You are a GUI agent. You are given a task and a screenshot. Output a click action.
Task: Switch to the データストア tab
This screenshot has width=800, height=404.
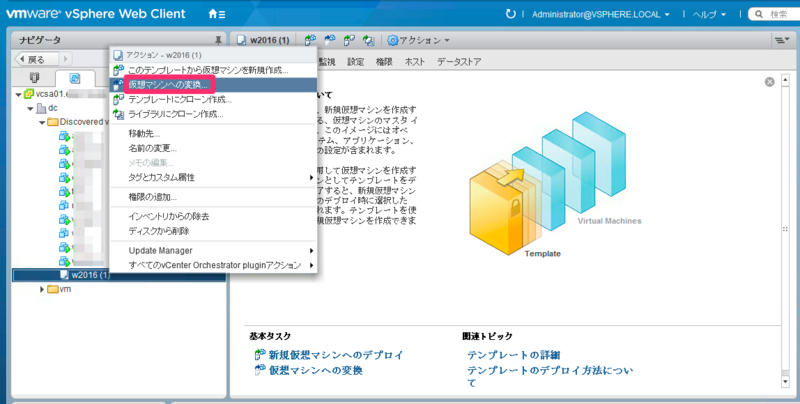(x=459, y=62)
